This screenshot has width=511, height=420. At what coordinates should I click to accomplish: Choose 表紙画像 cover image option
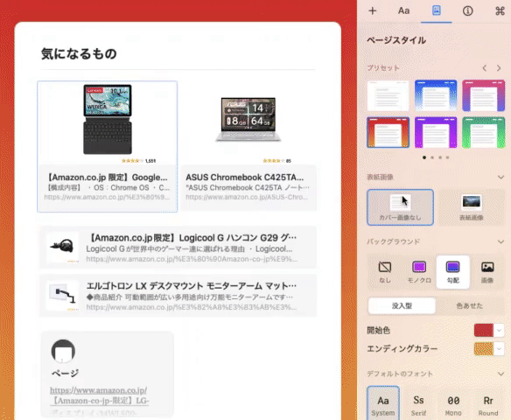(x=472, y=207)
